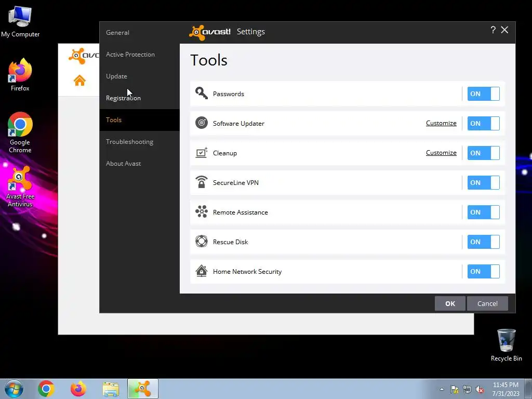
Task: Turn off the Passwords toggle
Action: click(484, 94)
